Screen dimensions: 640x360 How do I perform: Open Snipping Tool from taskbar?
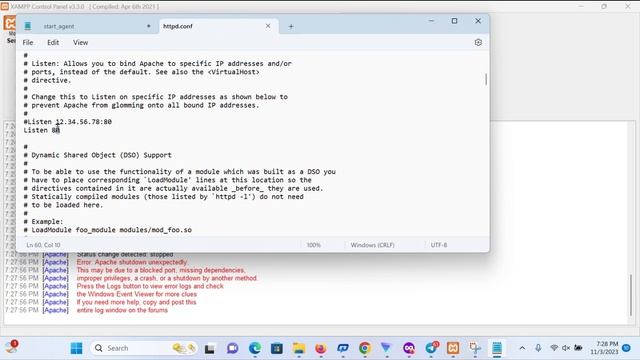tap(475, 348)
